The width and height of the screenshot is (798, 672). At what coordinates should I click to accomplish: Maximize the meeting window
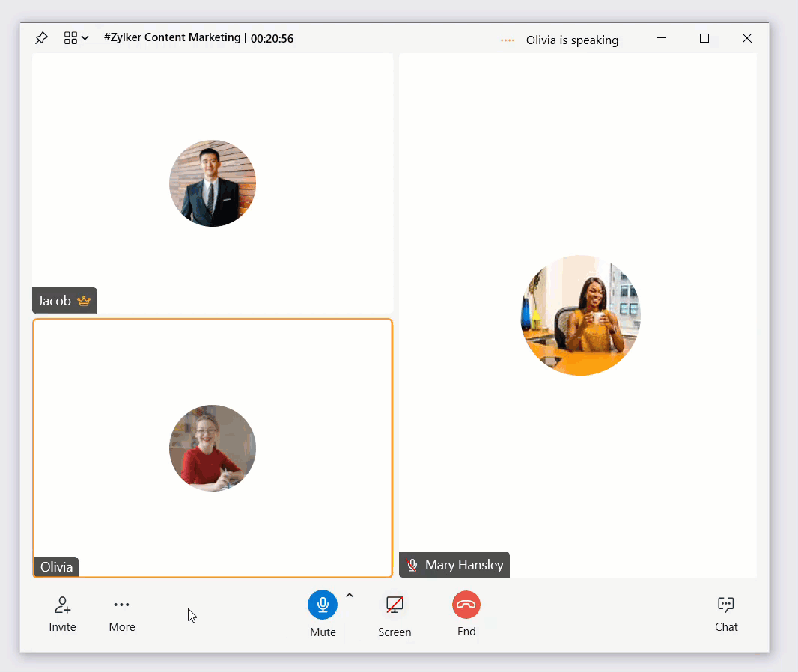click(x=704, y=38)
